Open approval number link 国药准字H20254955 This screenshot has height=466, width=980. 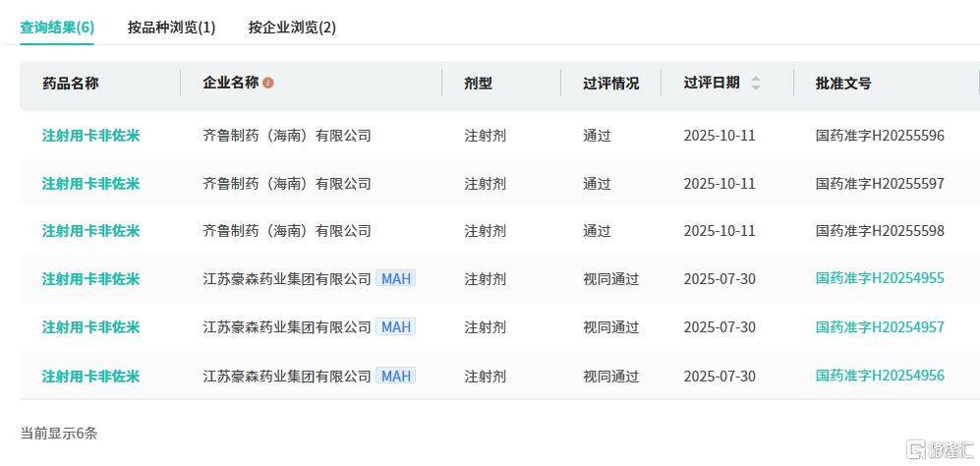(880, 278)
